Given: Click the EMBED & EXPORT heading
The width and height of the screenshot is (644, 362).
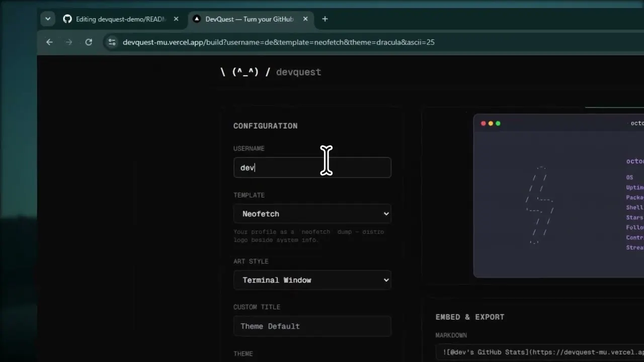Looking at the screenshot, I should pyautogui.click(x=470, y=317).
